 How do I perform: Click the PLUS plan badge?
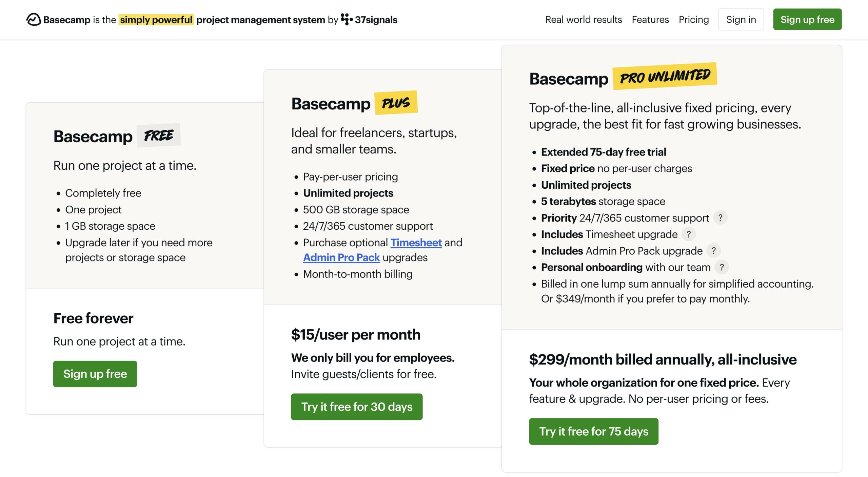396,103
